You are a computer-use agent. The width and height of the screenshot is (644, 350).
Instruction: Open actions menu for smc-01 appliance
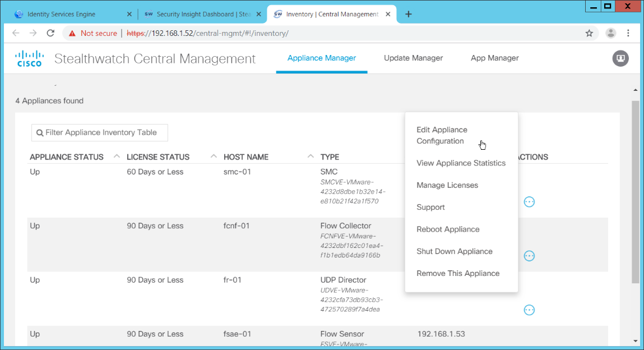(529, 201)
